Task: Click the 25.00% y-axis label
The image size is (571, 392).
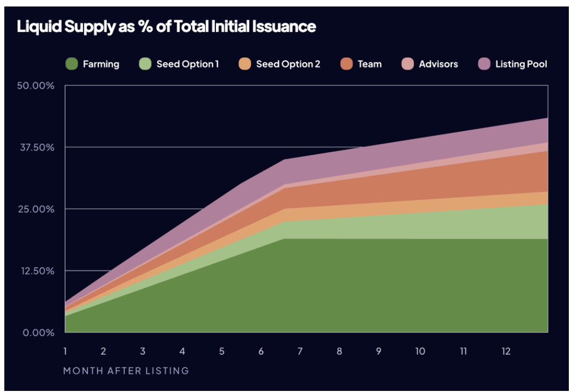Action: pos(36,209)
